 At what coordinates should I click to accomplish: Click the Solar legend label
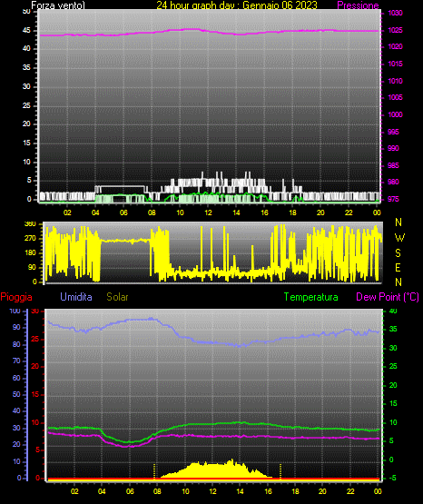pos(117,297)
